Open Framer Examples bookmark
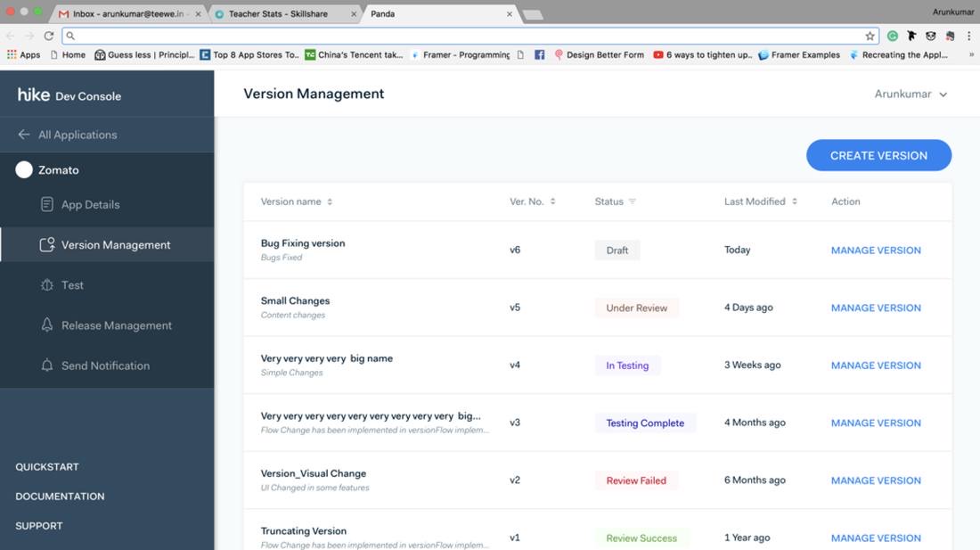The height and width of the screenshot is (550, 980). [x=799, y=55]
